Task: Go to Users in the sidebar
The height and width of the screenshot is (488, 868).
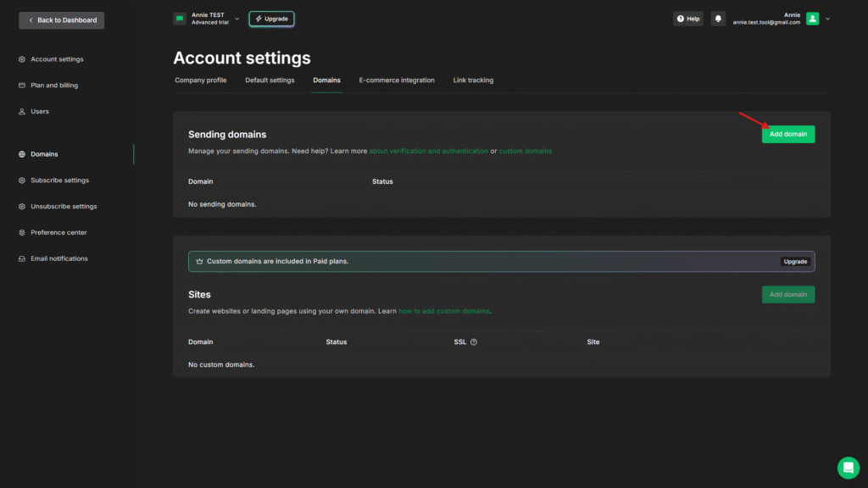Action: pyautogui.click(x=40, y=112)
